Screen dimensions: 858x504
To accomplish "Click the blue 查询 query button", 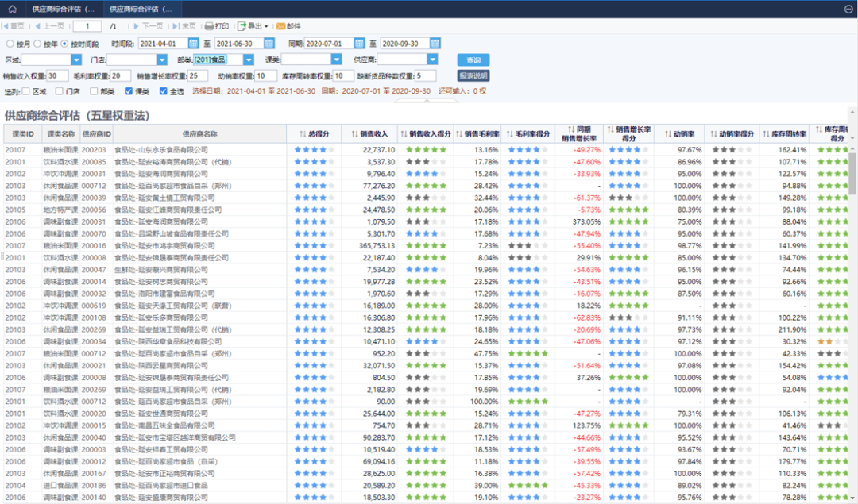I will (473, 60).
